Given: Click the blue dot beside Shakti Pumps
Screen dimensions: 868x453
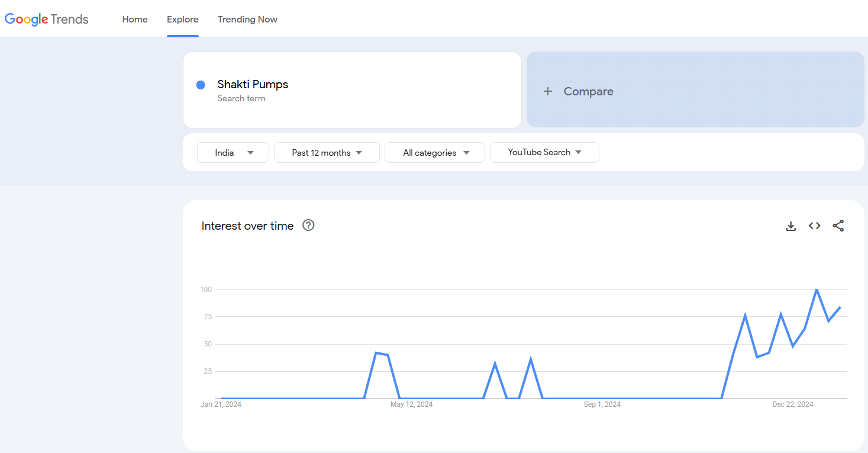Looking at the screenshot, I should pos(201,85).
